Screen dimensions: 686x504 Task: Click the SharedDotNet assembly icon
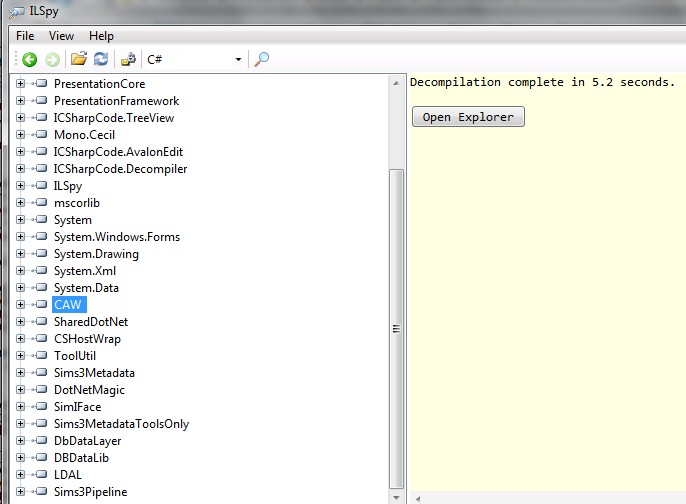click(41, 321)
